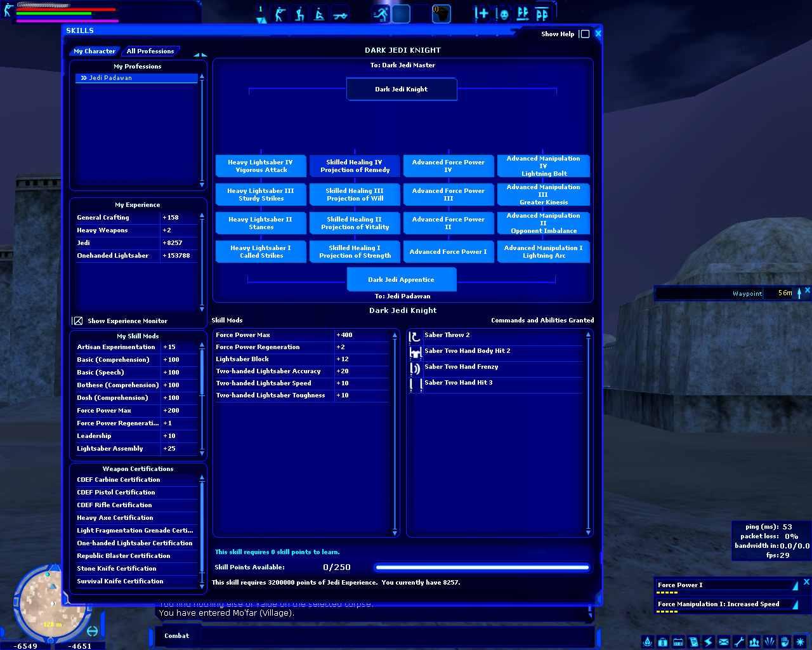This screenshot has height=650, width=812.
Task: Select Advanced Manipulation I Lightning Arc skill
Action: pos(544,252)
